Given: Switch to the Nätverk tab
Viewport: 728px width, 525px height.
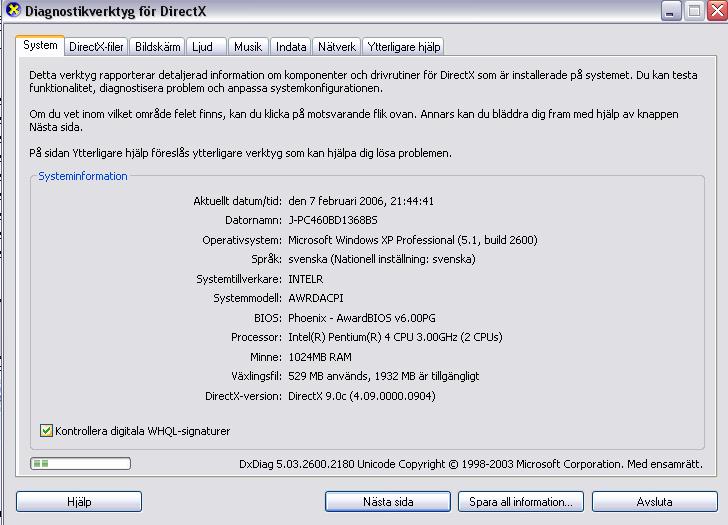Looking at the screenshot, I should (x=337, y=47).
